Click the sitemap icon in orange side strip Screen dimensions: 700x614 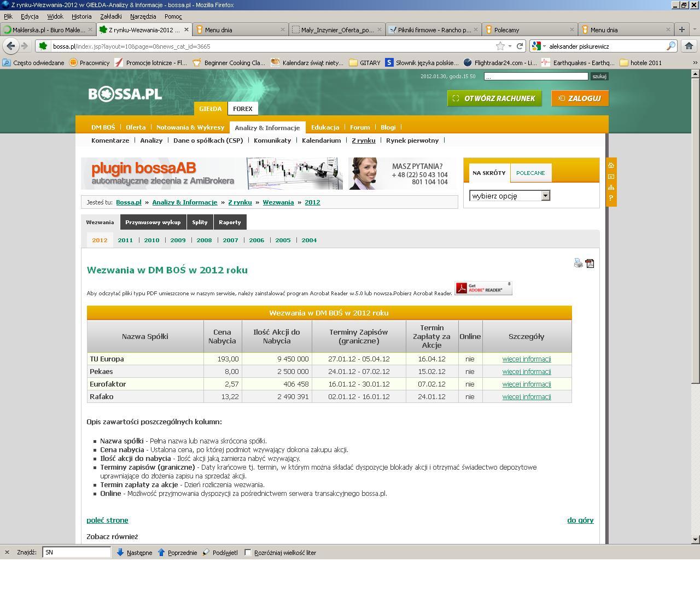pyautogui.click(x=611, y=187)
